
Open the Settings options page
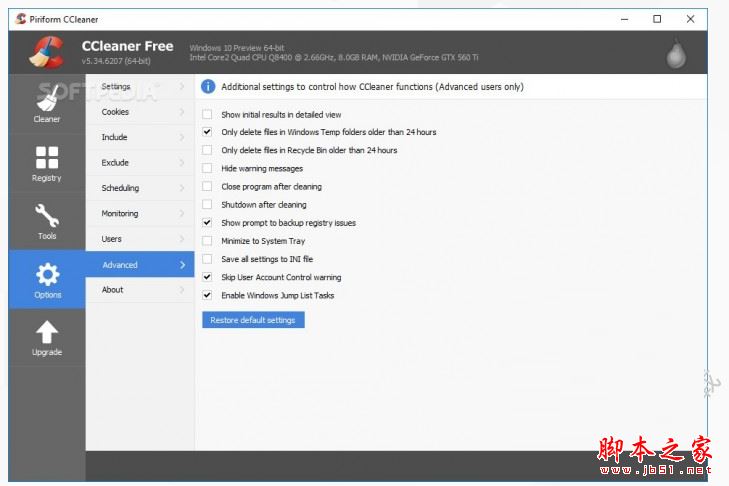pos(140,87)
